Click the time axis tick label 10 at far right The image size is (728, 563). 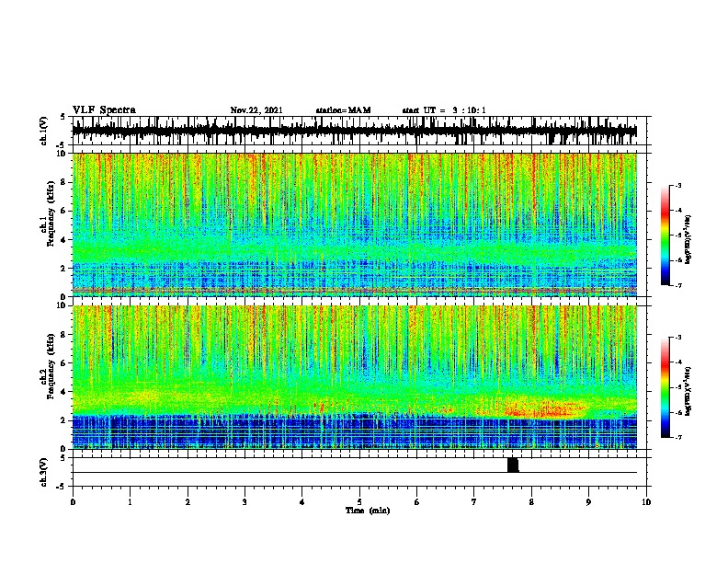[x=646, y=502]
